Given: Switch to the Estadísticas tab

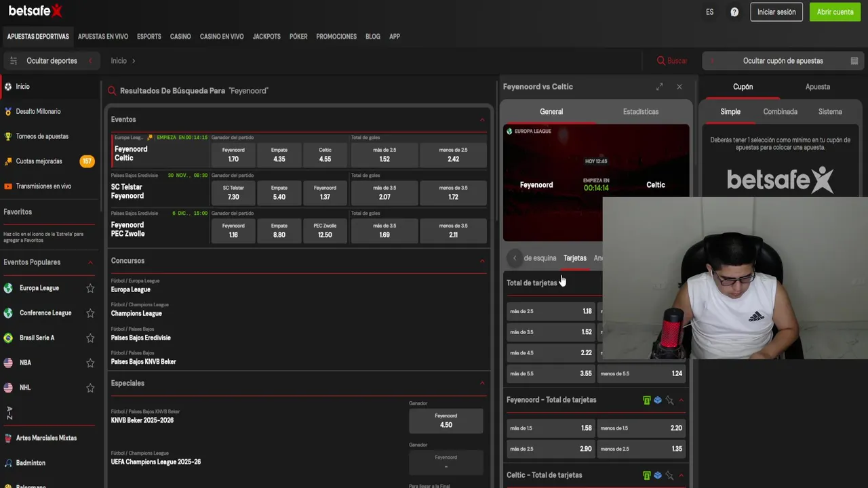Looking at the screenshot, I should (641, 112).
